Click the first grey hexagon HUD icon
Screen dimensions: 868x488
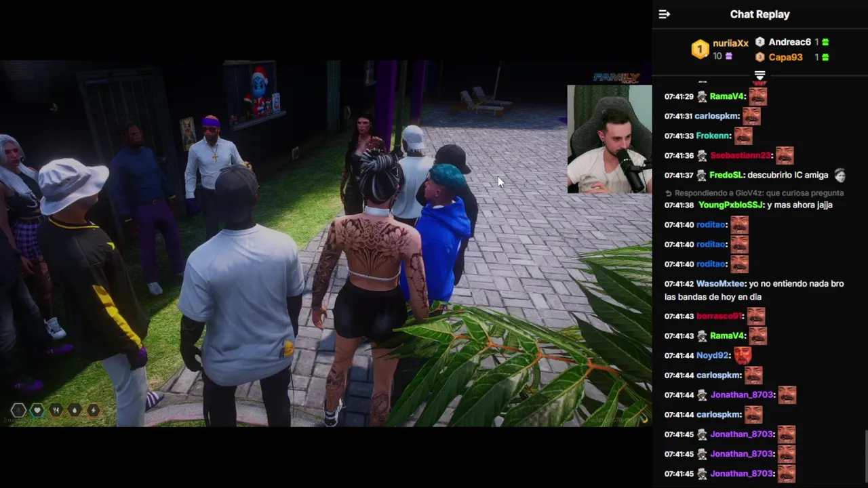coord(18,410)
